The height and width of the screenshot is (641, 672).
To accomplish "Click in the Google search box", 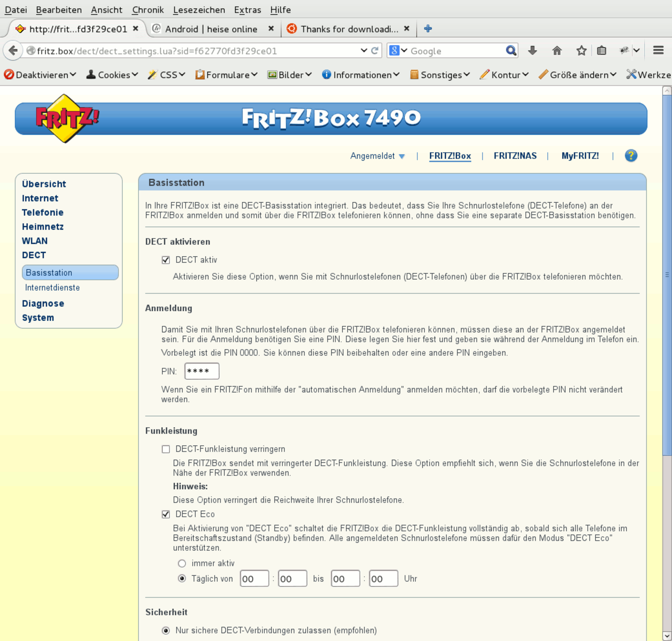I will pyautogui.click(x=456, y=51).
